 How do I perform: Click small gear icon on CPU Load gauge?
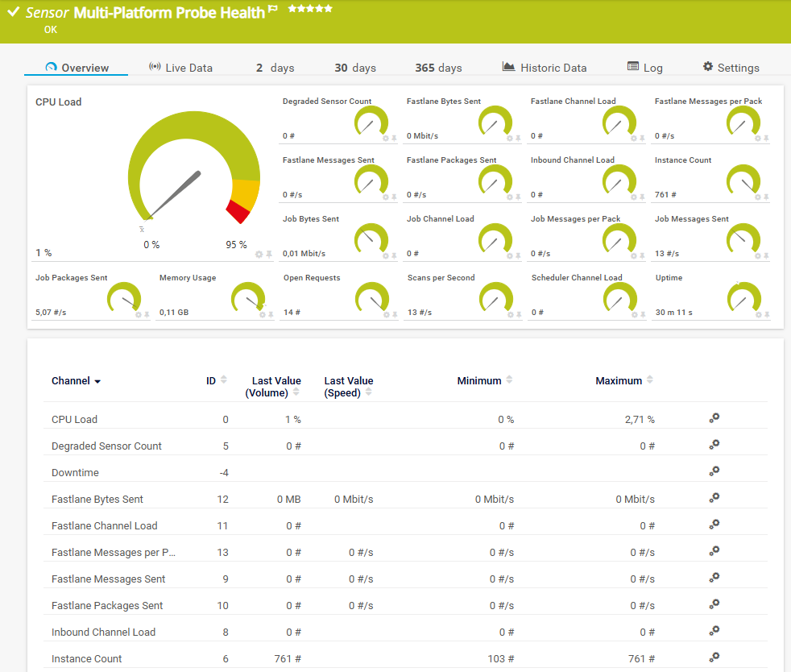click(x=259, y=255)
